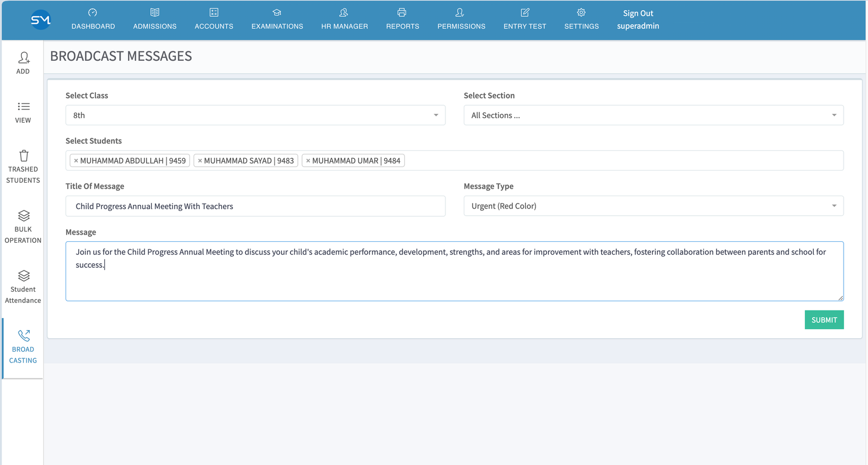Click the Sign Out link
The image size is (868, 465).
tap(638, 14)
